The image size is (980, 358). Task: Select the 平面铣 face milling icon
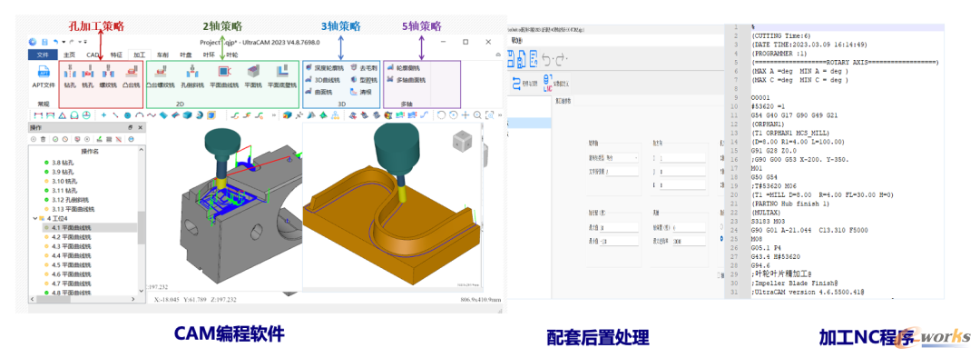[x=252, y=76]
